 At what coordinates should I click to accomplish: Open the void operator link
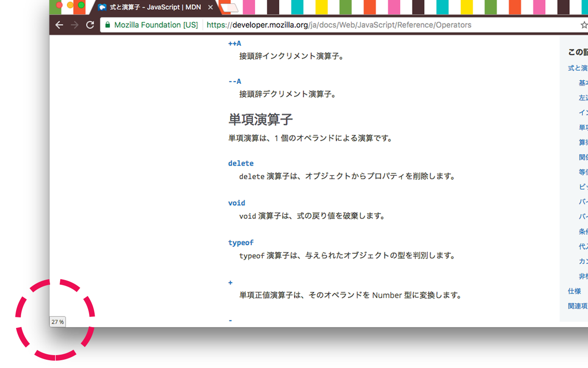point(237,203)
